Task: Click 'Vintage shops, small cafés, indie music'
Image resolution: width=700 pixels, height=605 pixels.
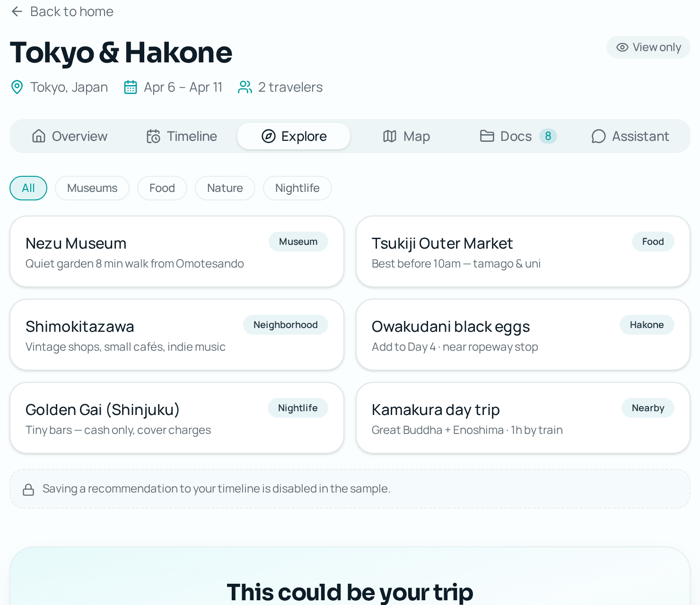Action: (x=125, y=347)
